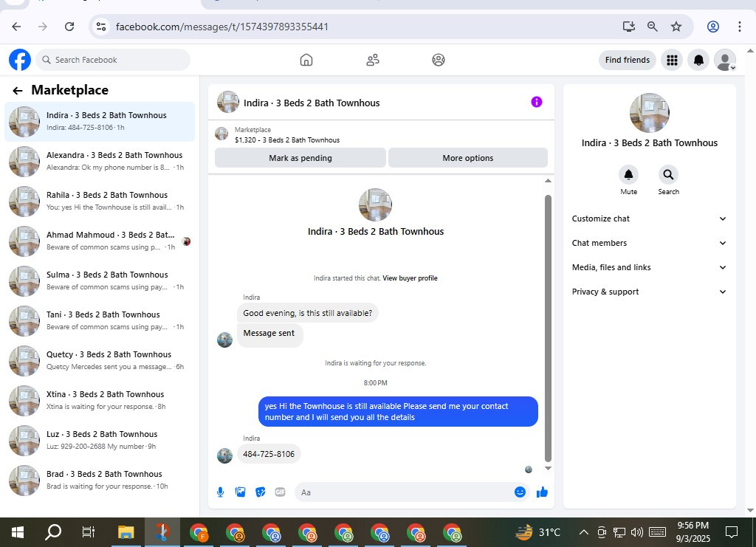Send a thumbs-up like
Viewport: 756px width, 547px height.
(542, 492)
